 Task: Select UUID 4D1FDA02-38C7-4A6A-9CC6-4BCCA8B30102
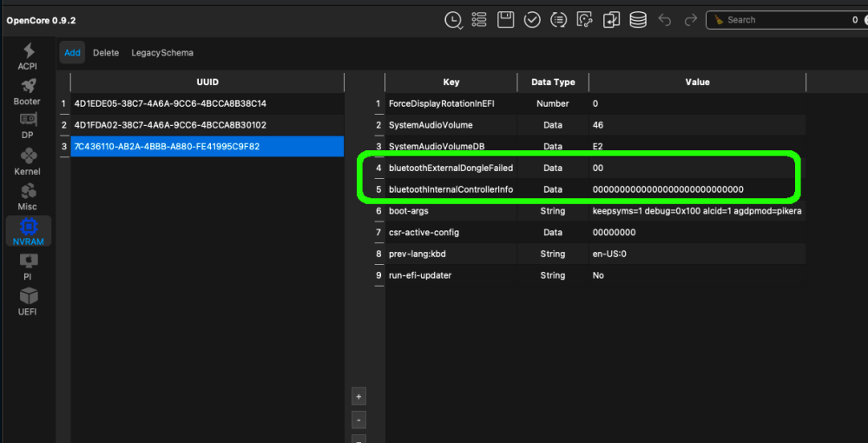coord(207,125)
